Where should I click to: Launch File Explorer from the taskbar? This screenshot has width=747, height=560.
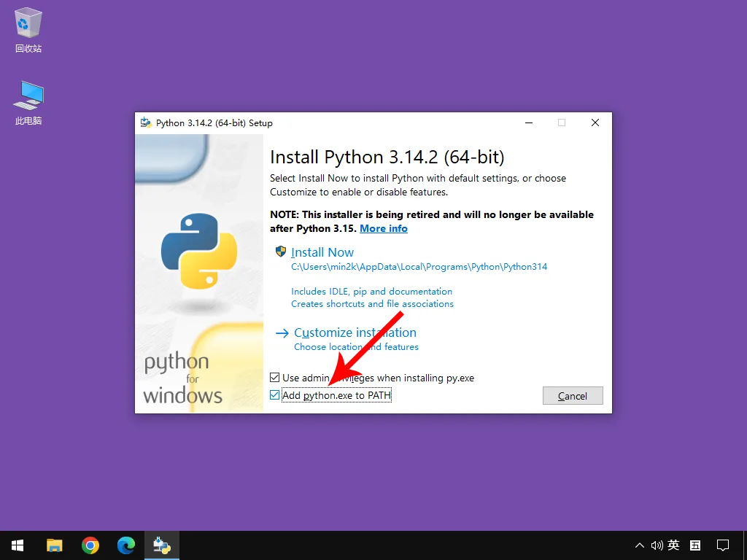tap(55, 545)
